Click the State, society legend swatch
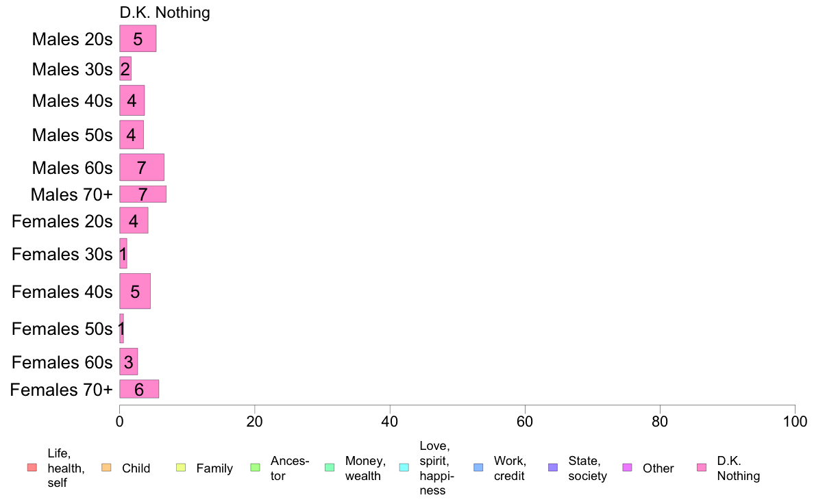 click(553, 468)
